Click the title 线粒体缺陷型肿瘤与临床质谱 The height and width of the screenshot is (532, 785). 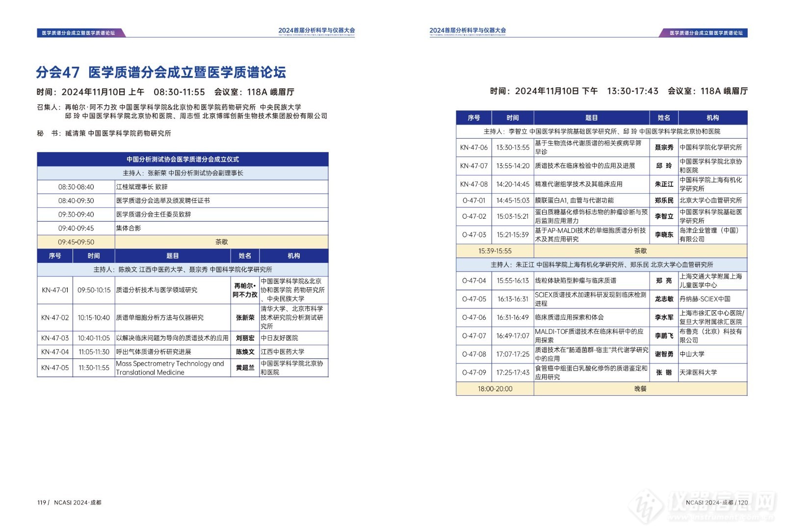click(576, 280)
